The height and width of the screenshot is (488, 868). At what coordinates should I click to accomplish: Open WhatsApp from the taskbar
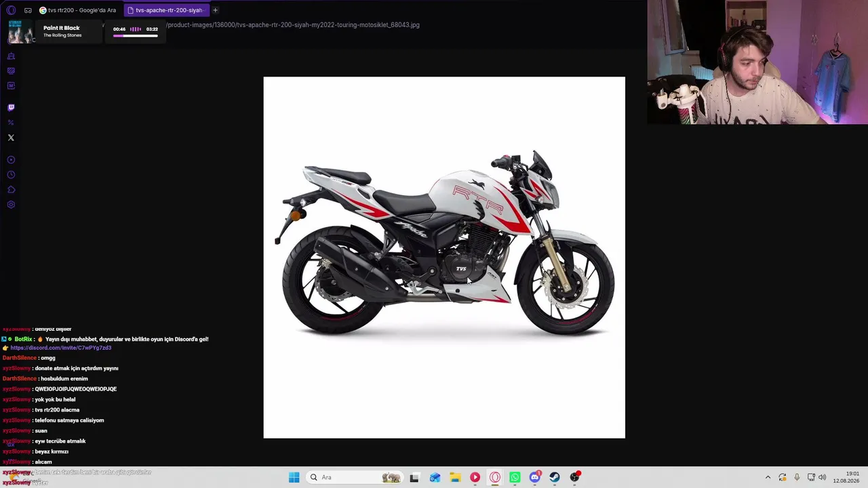(x=515, y=477)
